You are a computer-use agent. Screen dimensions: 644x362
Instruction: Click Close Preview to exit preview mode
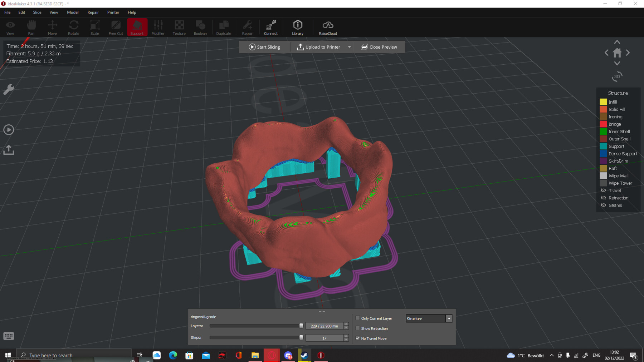coord(379,47)
